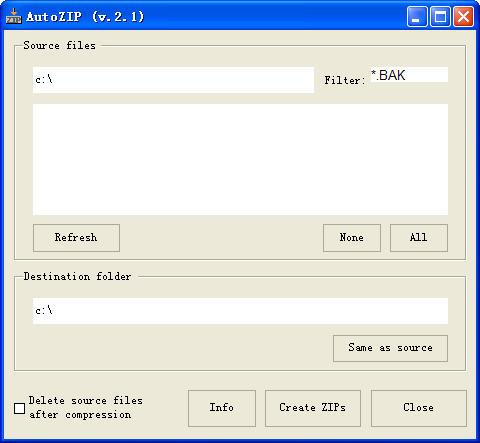Click the Filter: label
The height and width of the screenshot is (443, 480).
click(x=345, y=80)
